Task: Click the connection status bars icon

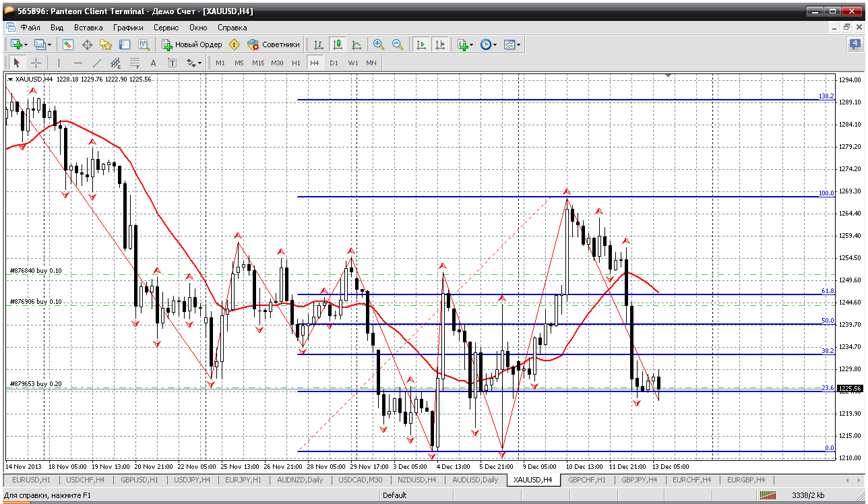Action: pyautogui.click(x=768, y=495)
